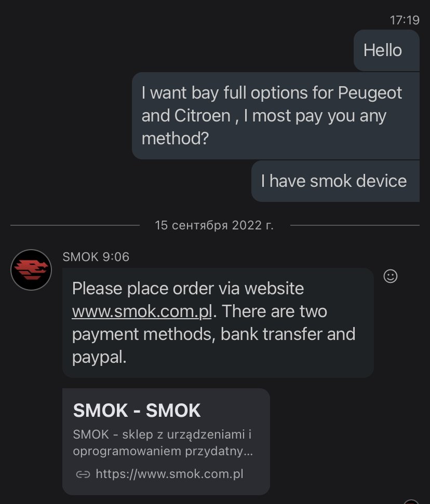430x504 pixels.
Task: Click the "Please place order via website" text
Action: coord(188,288)
